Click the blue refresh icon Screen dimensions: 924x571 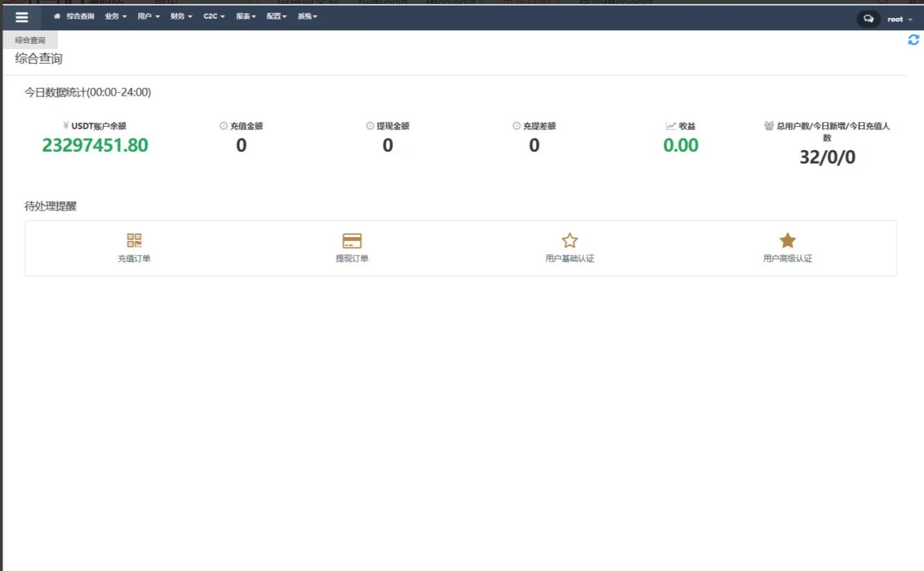913,40
